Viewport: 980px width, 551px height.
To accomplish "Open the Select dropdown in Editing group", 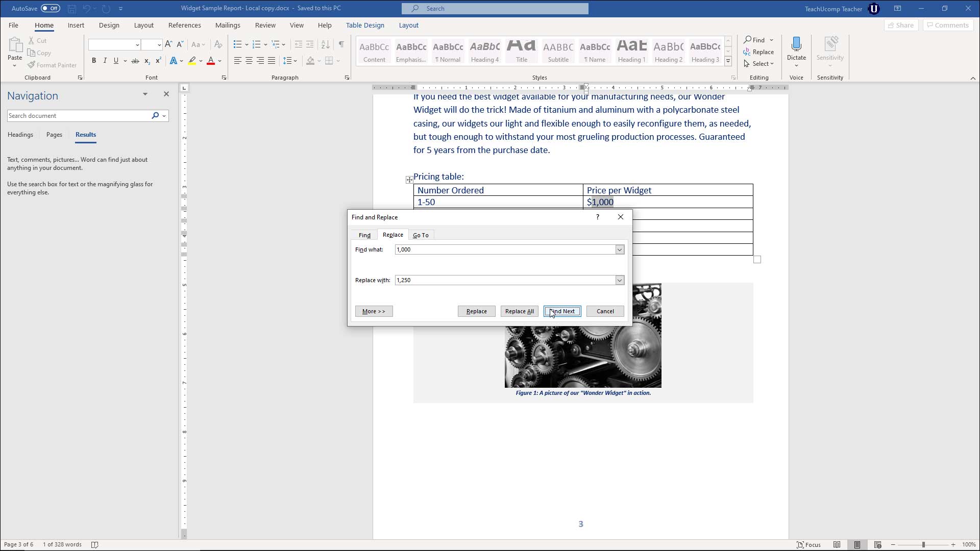I will 759,64.
